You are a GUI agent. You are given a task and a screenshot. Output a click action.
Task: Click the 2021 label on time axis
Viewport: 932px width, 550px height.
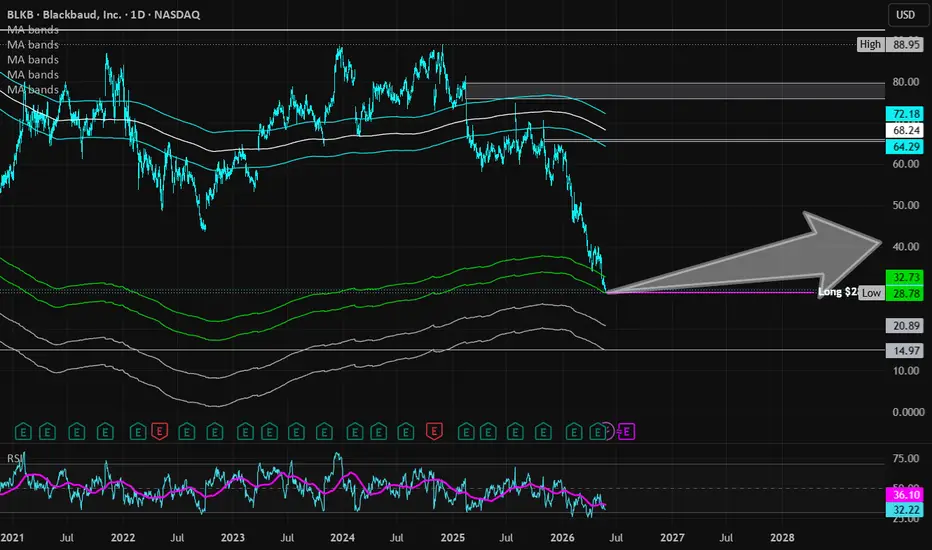click(12, 538)
